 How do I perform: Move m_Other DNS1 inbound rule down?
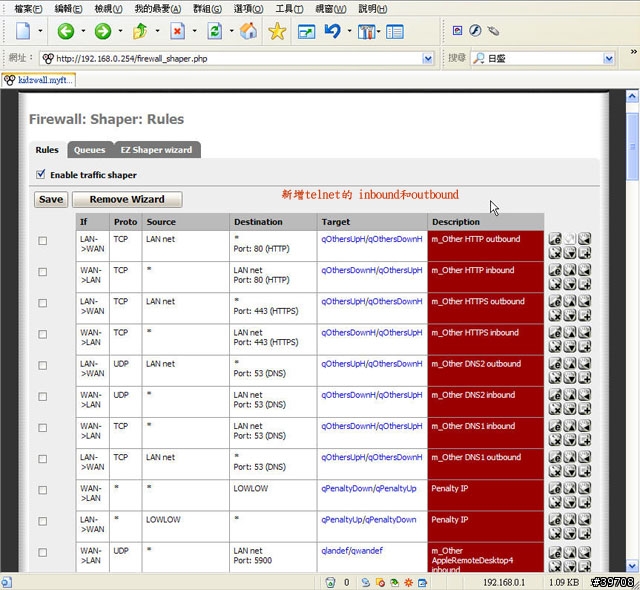click(570, 440)
